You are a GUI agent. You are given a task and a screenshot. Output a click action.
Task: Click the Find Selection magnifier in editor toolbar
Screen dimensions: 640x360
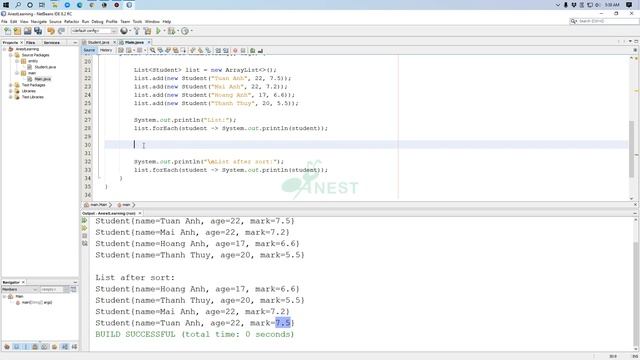click(x=153, y=51)
